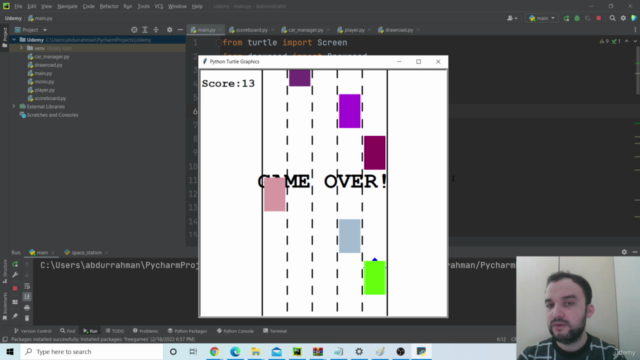Open the Project view dropdown
Screen dimensions: 640x360
[x=31, y=30]
